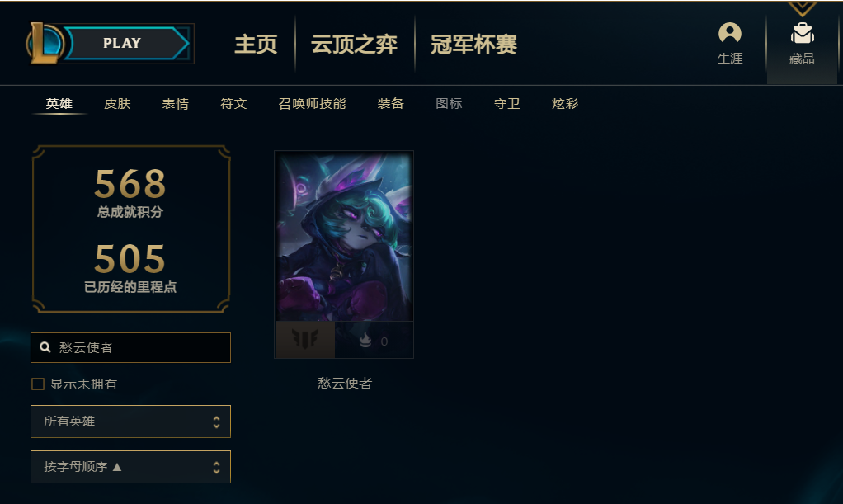Open the 生涯 profile icon
This screenshot has width=843, height=504.
pyautogui.click(x=729, y=33)
